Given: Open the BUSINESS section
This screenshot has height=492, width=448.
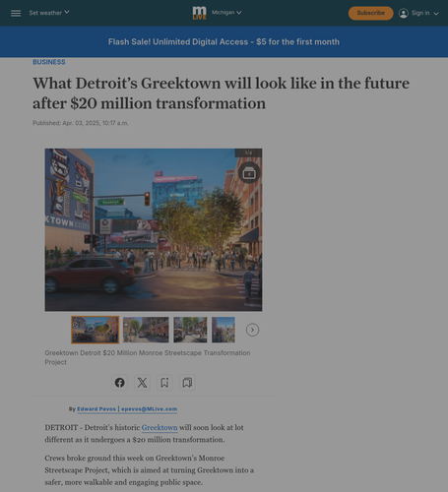Looking at the screenshot, I should 49,62.
